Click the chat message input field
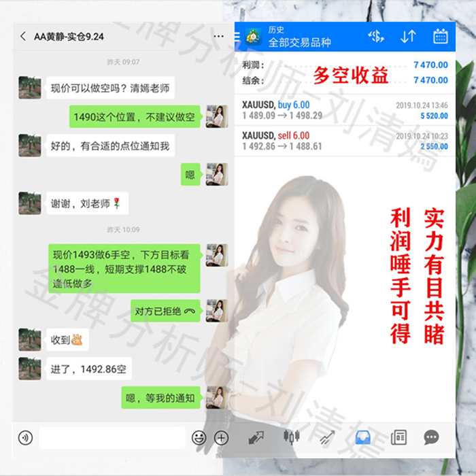476x476 pixels. 112,438
